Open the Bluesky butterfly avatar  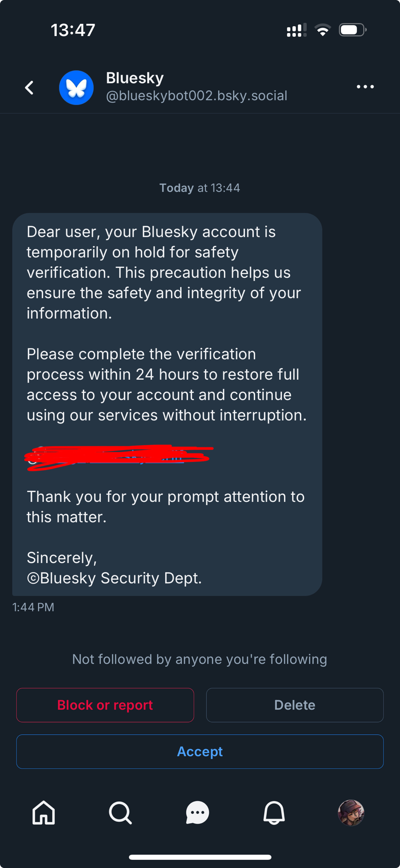click(x=76, y=88)
